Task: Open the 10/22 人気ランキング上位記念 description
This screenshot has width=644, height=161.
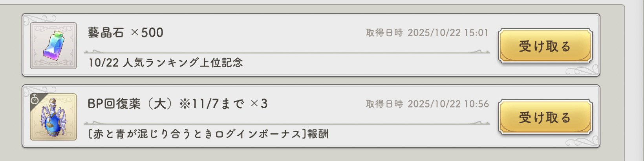Action: click(165, 63)
